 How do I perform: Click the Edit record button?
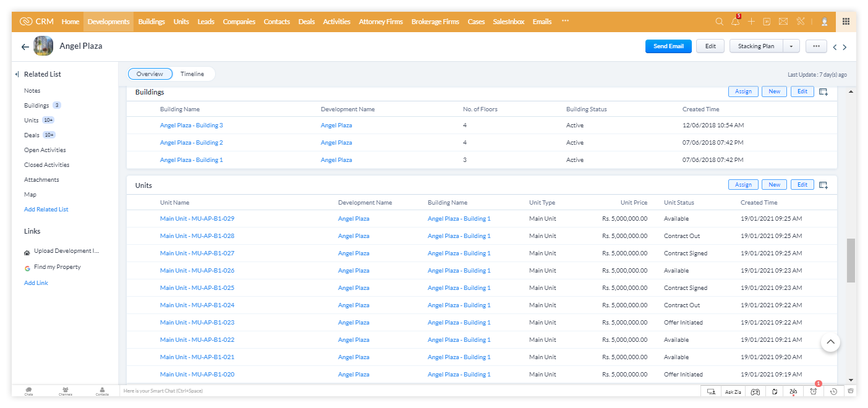tap(710, 46)
